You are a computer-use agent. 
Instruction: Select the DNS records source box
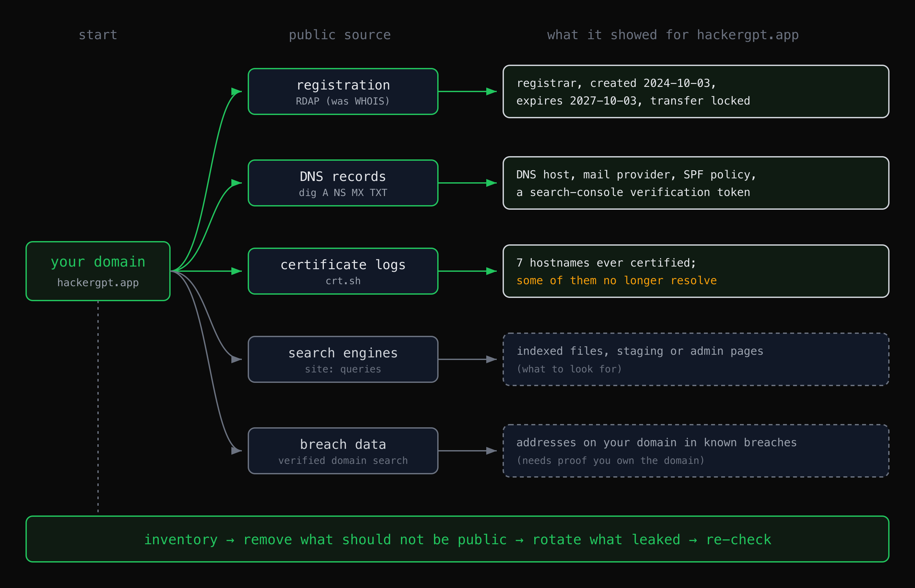(343, 183)
